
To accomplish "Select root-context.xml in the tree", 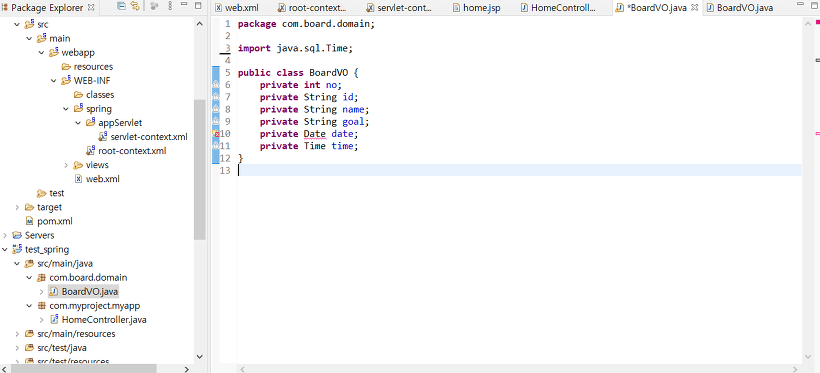I will coord(126,151).
